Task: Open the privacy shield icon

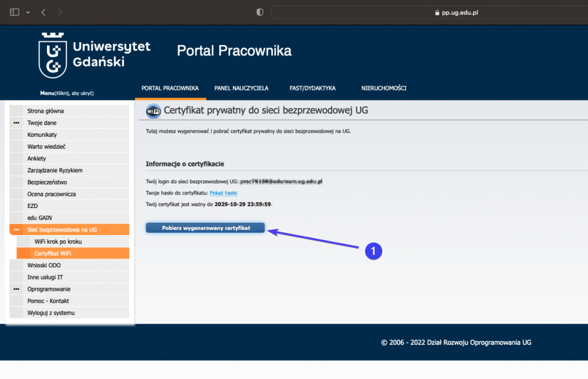Action: pyautogui.click(x=260, y=12)
